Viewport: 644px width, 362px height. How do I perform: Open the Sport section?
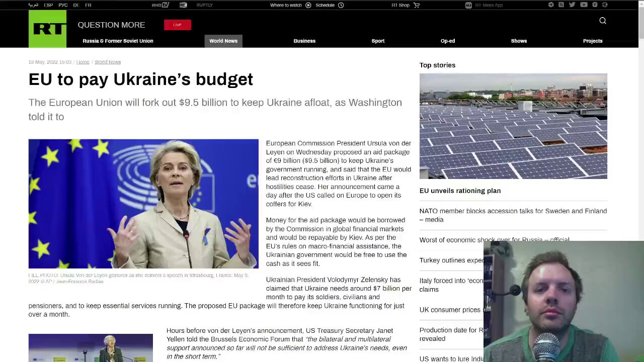(x=378, y=41)
